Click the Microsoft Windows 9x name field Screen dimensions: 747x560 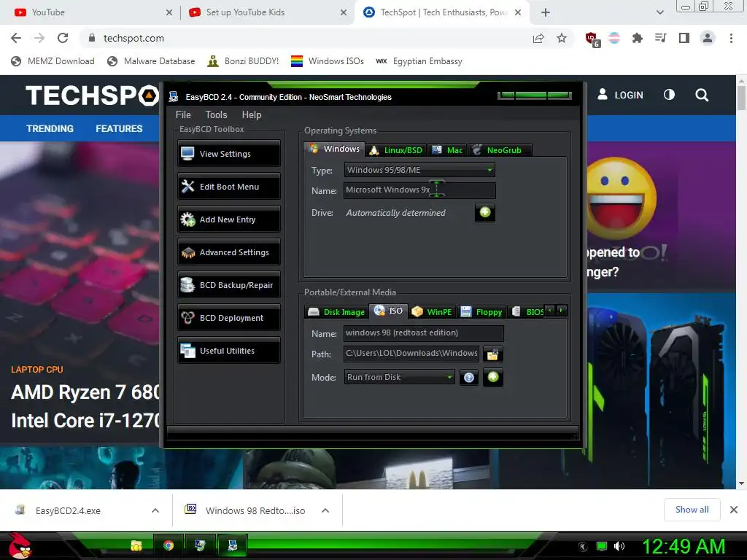click(419, 190)
